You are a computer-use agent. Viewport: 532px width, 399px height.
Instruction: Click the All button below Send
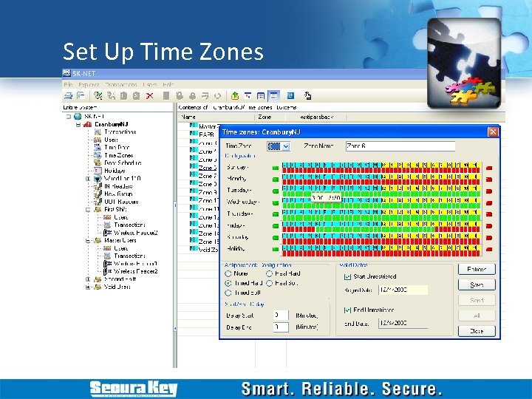point(477,316)
